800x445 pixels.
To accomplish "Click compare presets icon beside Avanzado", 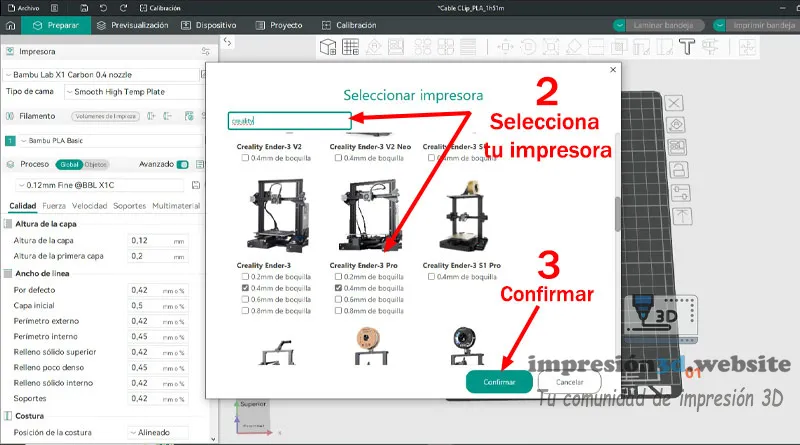I will point(200,164).
